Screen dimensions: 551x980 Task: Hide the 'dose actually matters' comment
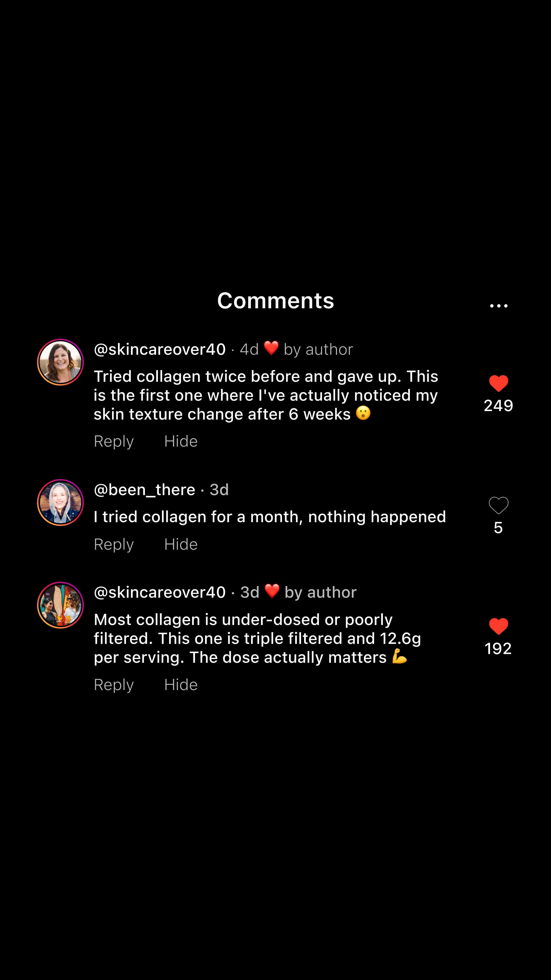[x=181, y=685]
